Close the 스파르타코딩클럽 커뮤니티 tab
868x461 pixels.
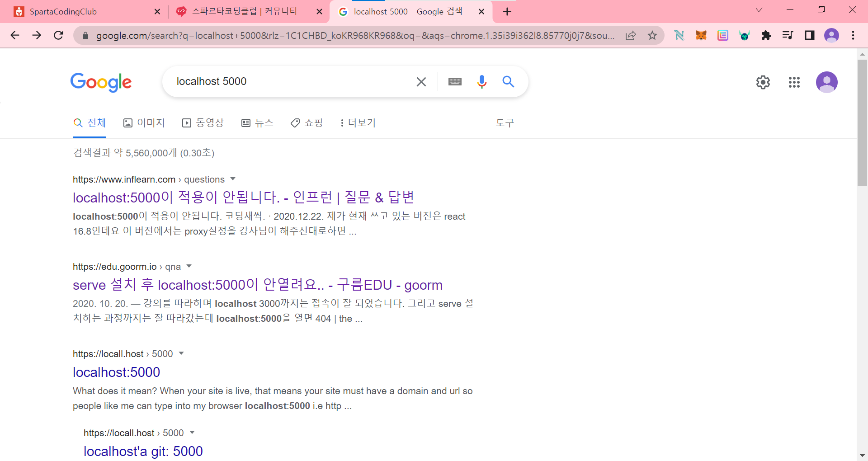click(x=319, y=12)
